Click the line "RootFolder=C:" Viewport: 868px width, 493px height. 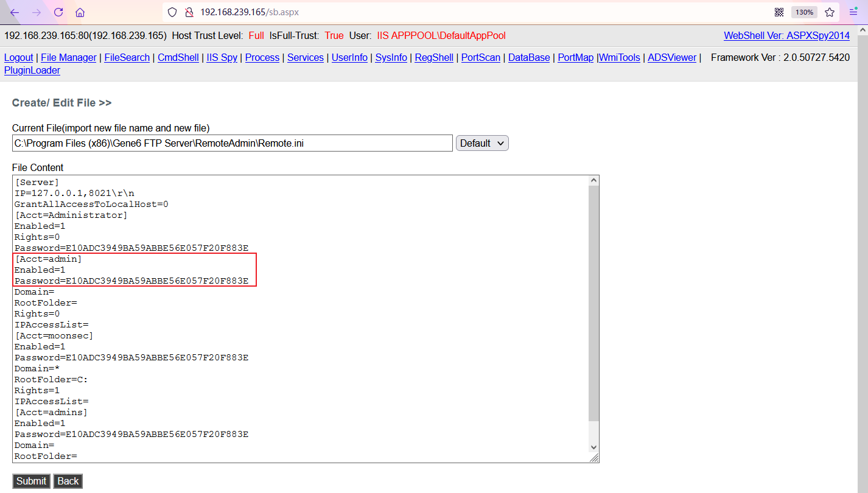pos(51,379)
